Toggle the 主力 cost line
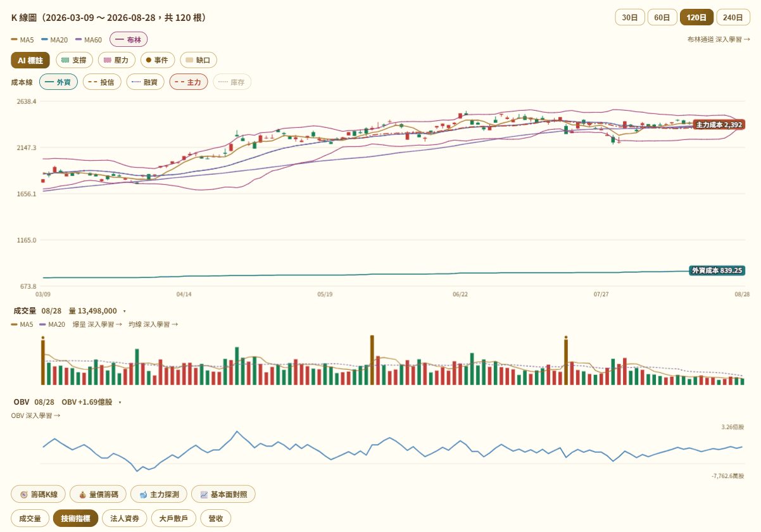 tap(189, 82)
